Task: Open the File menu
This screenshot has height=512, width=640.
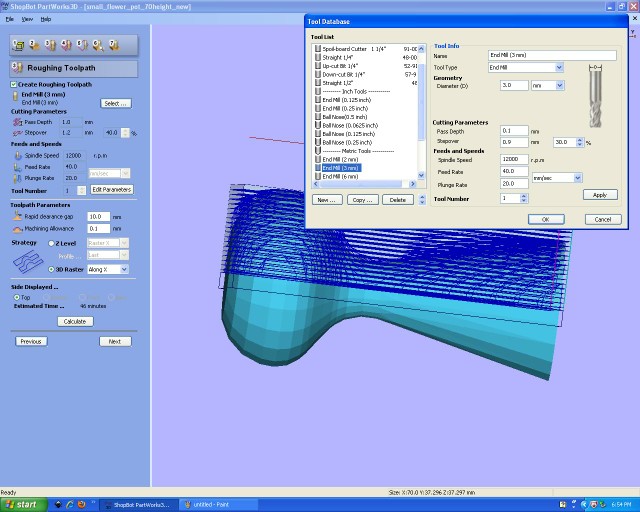Action: click(10, 19)
